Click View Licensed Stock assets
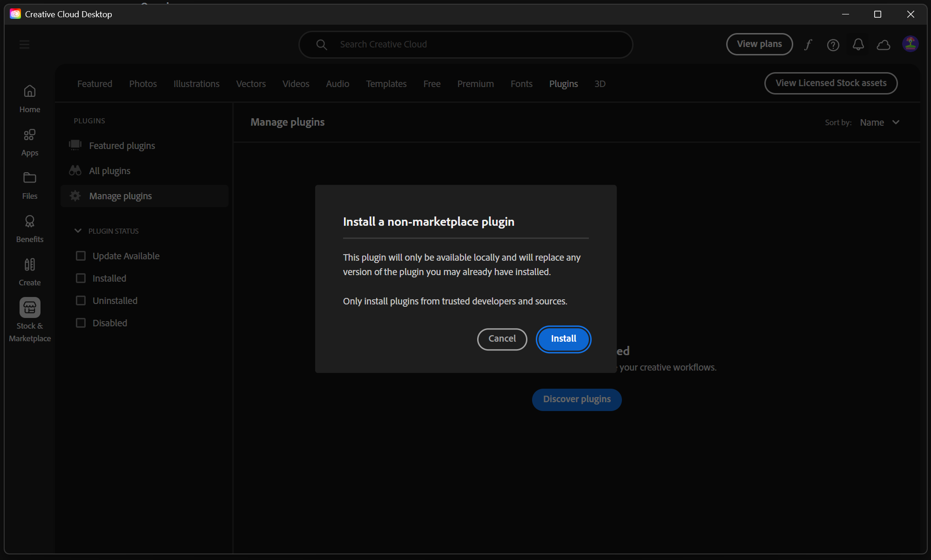The height and width of the screenshot is (560, 931). 831,83
